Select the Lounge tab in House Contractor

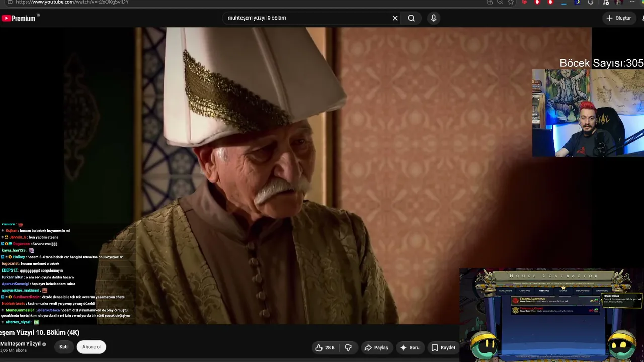pos(563,291)
